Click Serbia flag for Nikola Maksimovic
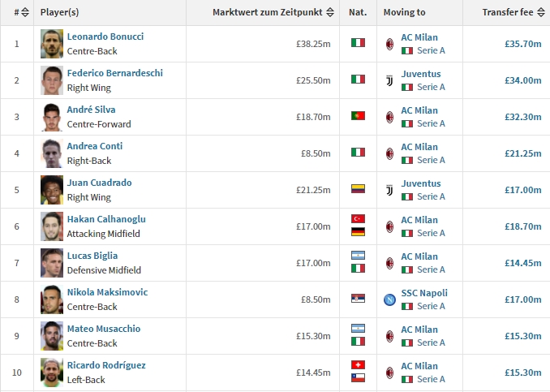550x392 pixels. coord(358,299)
